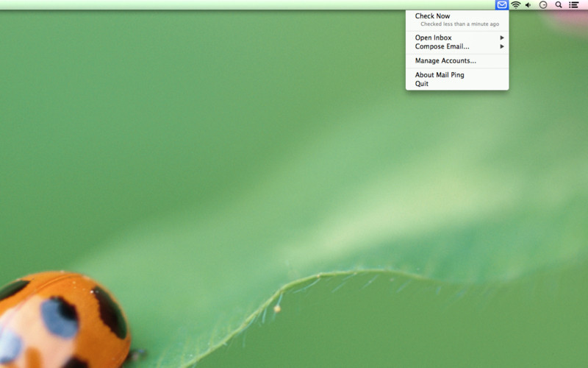
Task: Open the Wi-Fi status menu icon
Action: tap(516, 5)
